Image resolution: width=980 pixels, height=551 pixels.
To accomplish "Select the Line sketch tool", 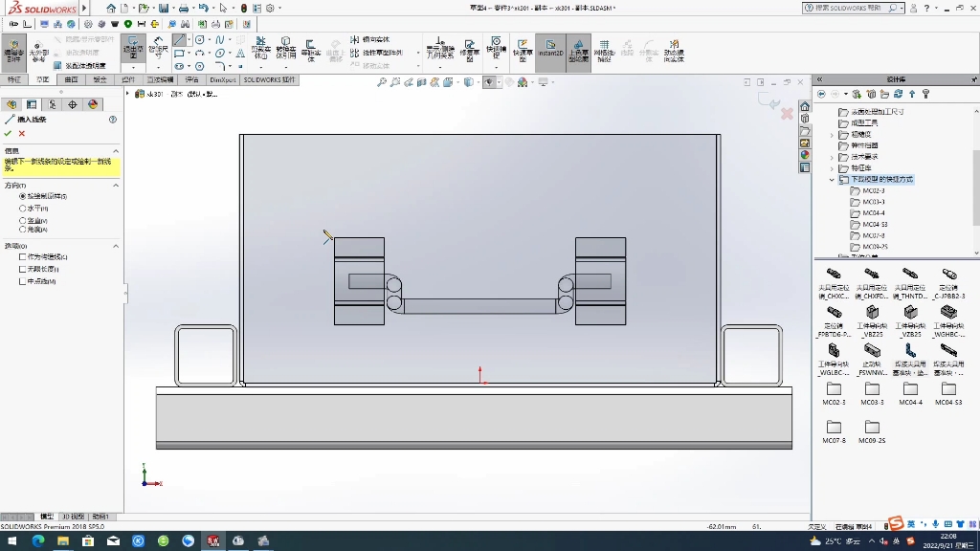I will (180, 39).
